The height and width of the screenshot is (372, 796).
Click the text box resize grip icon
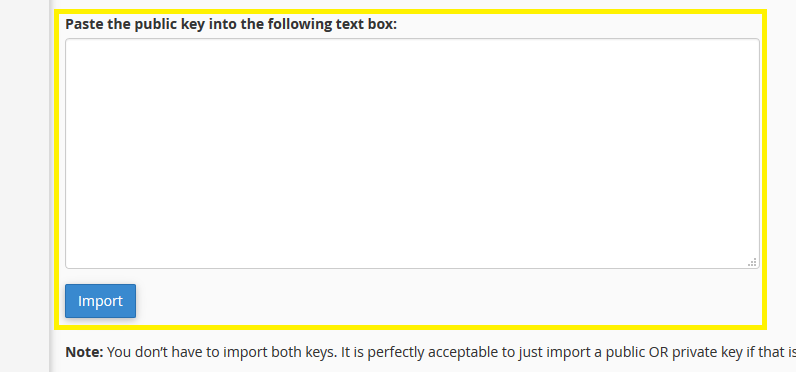752,262
